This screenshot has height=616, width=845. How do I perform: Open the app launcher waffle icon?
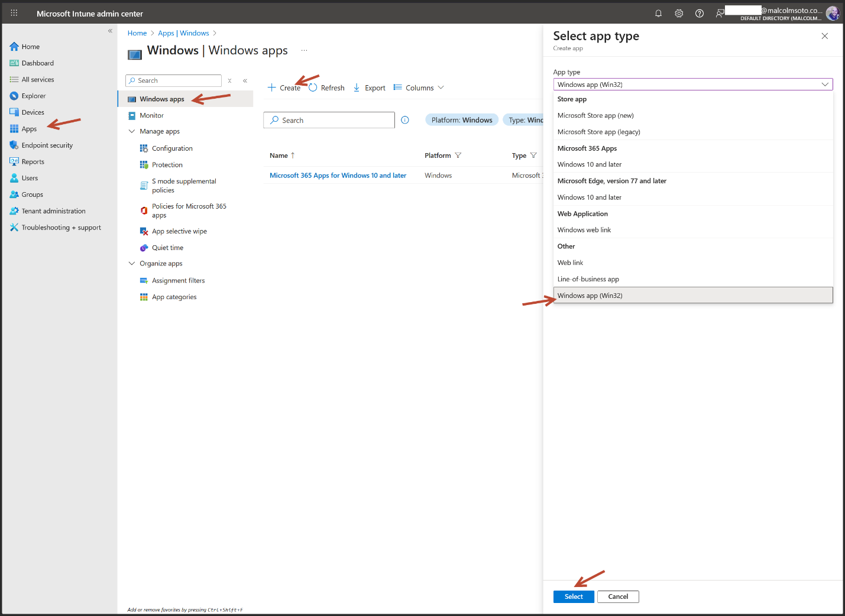(x=14, y=13)
